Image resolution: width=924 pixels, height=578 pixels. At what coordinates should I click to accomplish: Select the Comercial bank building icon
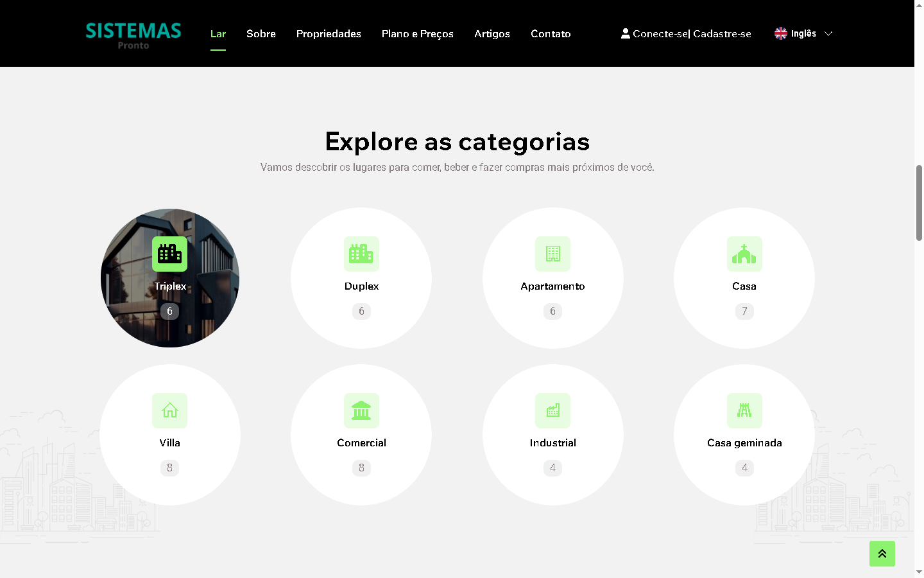361,410
